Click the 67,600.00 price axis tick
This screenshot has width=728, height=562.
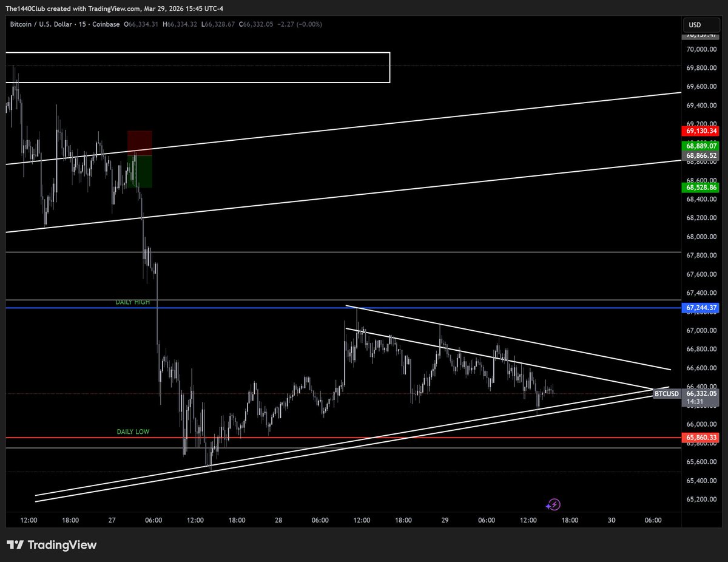(702, 274)
